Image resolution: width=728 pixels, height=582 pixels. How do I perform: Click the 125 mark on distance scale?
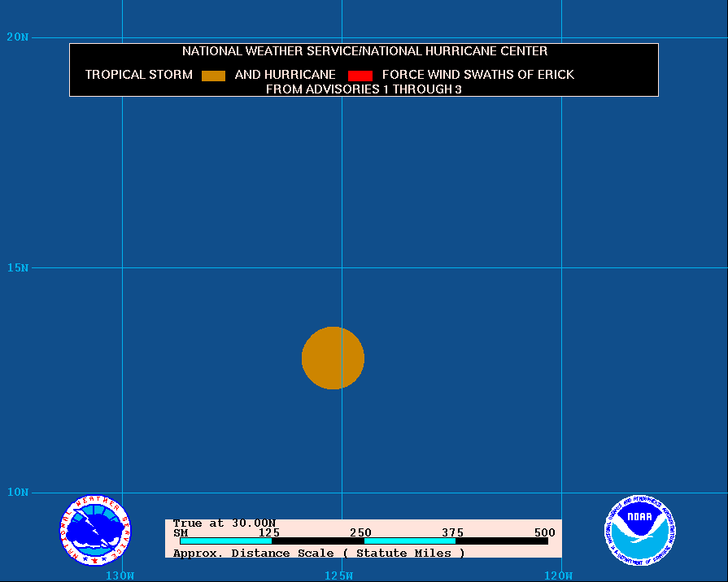(x=269, y=532)
